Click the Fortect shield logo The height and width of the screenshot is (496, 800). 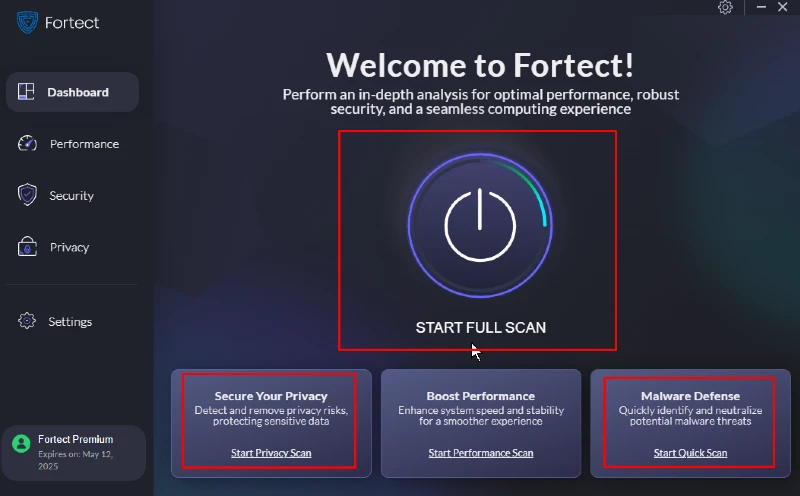click(x=27, y=22)
